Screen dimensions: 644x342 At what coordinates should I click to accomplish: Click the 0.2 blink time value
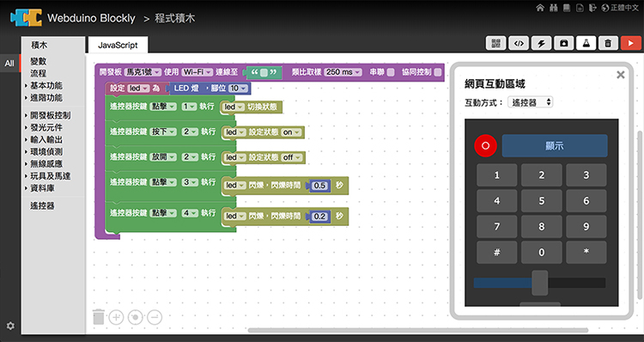pyautogui.click(x=319, y=217)
